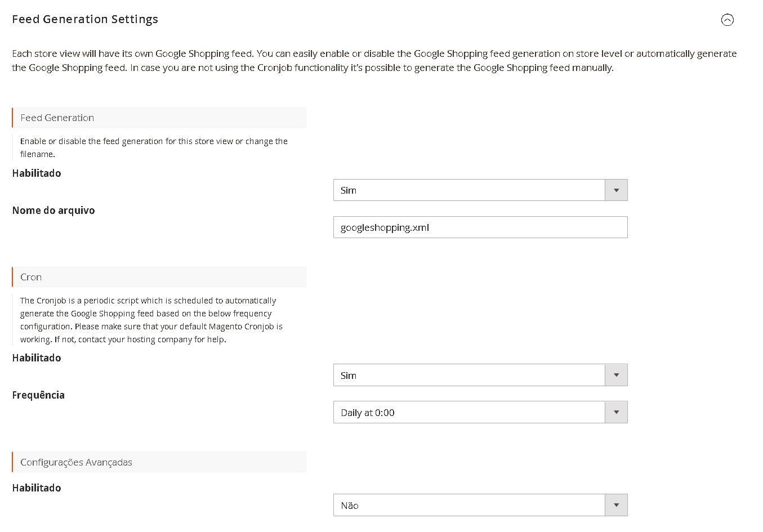Image resolution: width=763 pixels, height=532 pixels.
Task: Focus the googleshopping.xml filename field
Action: pyautogui.click(x=480, y=227)
